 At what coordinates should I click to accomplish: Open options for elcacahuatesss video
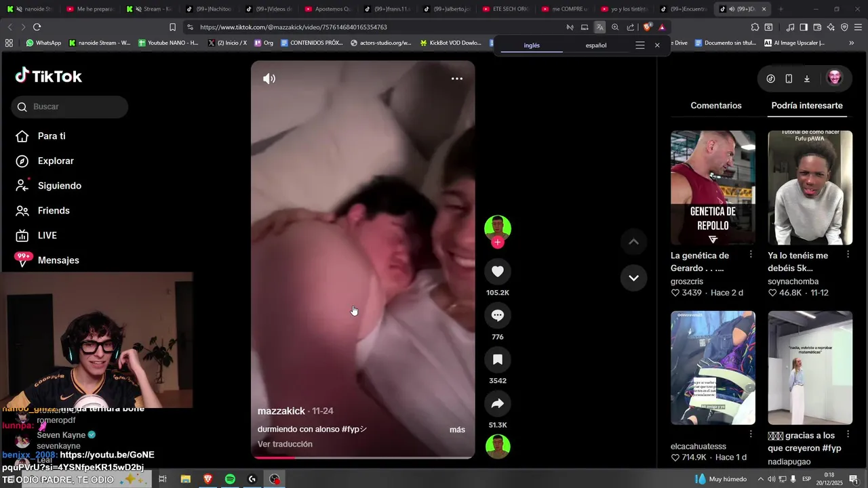click(751, 434)
